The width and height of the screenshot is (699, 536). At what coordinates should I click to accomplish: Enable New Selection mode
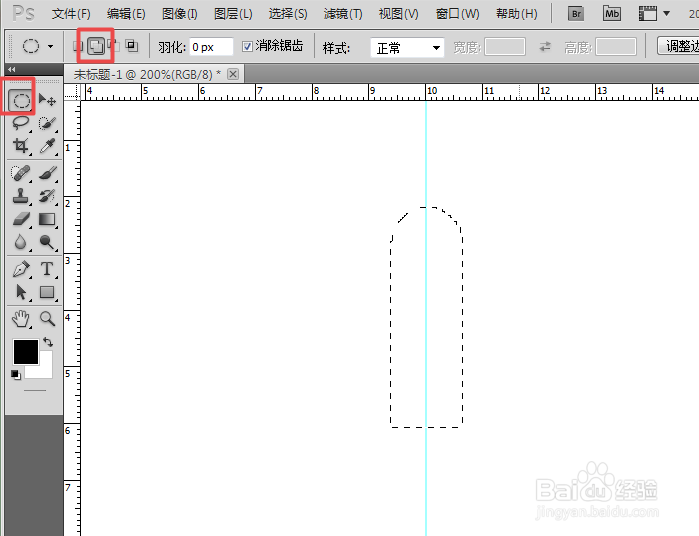click(x=78, y=45)
